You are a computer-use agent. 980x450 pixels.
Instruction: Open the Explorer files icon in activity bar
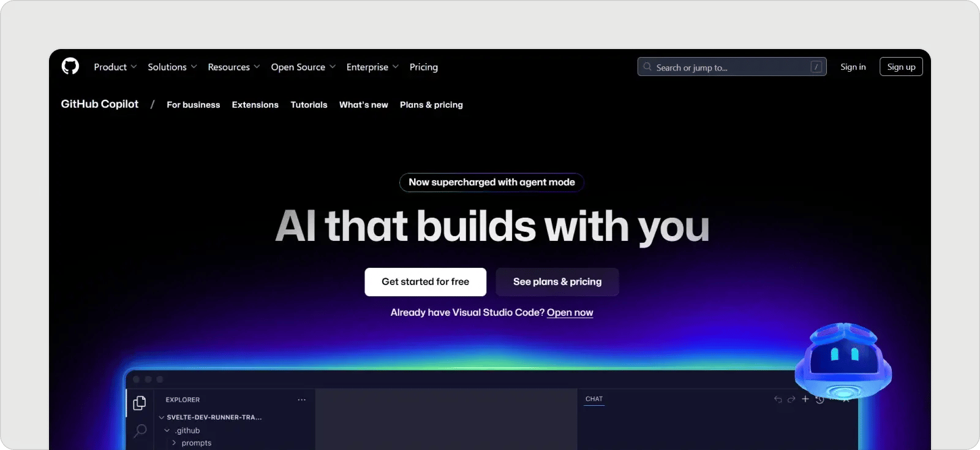tap(140, 403)
